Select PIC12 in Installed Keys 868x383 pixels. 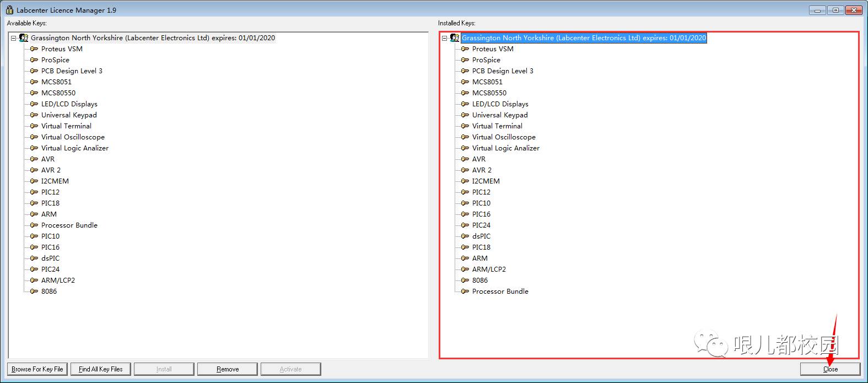pos(481,192)
